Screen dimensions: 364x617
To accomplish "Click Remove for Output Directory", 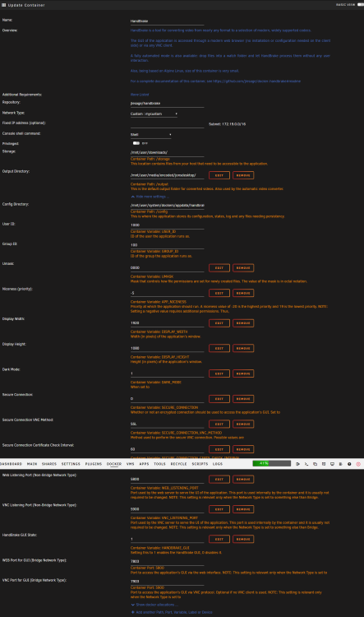I will (x=243, y=175).
